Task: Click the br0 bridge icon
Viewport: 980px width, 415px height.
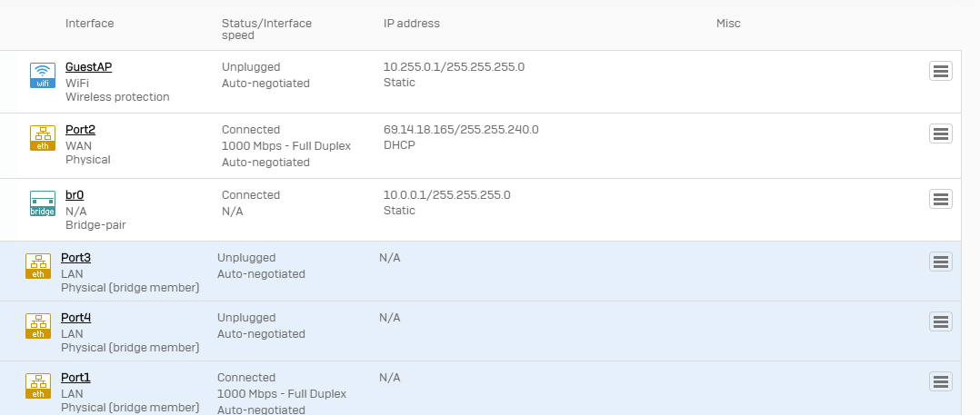Action: click(x=43, y=203)
